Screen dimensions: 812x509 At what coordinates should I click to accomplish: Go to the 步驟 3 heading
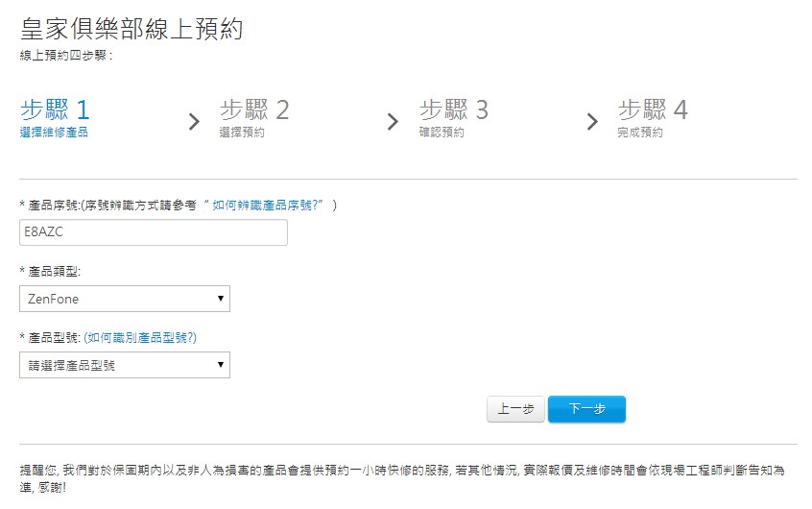tap(453, 109)
